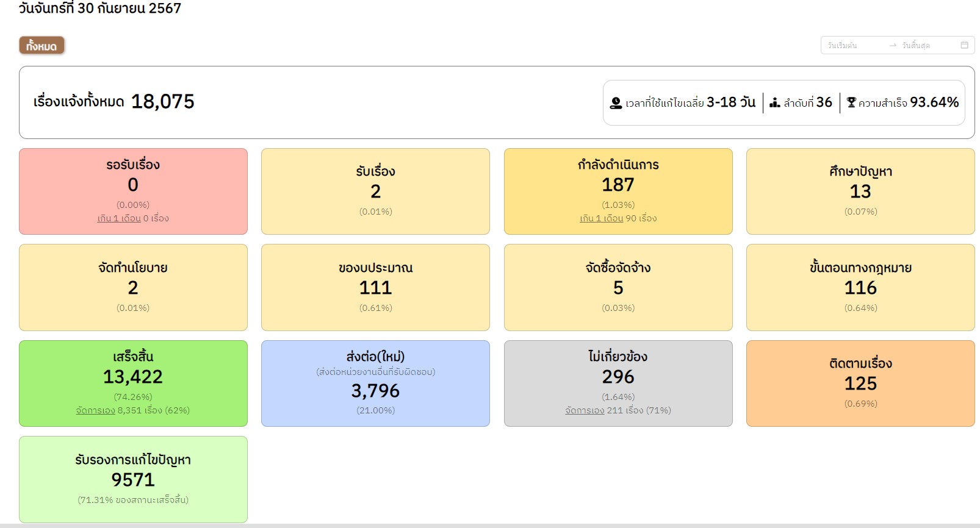Click จัดการเอง link in the เสร็จสิ้น card
980x528 pixels.
coord(95,410)
